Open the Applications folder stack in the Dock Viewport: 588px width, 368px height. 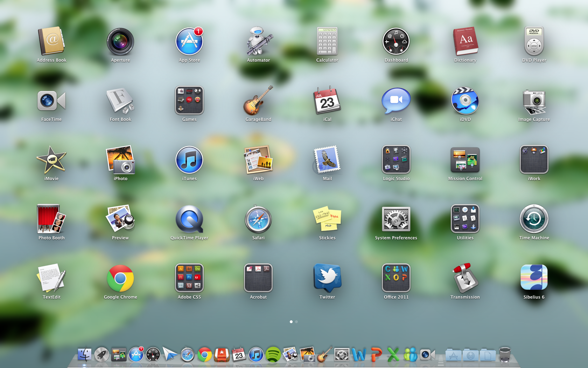[x=453, y=355]
